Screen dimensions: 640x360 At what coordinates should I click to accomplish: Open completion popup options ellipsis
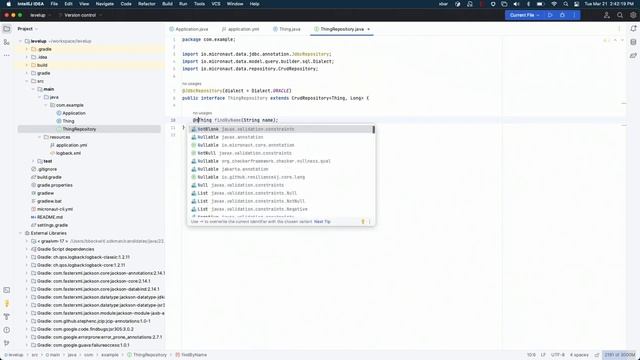point(370,222)
